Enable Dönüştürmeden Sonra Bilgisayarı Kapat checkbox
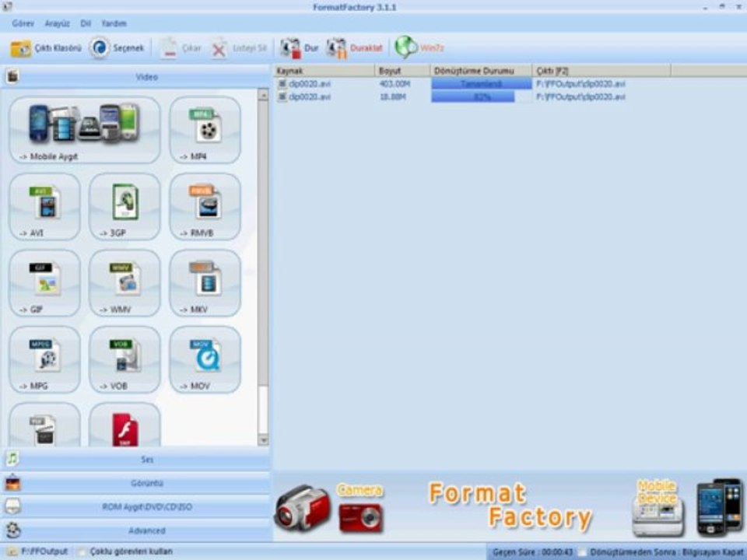The width and height of the screenshot is (747, 560). [x=582, y=552]
